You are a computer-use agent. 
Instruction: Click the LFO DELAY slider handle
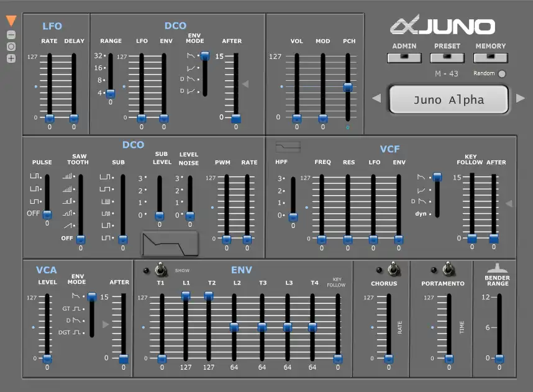coord(74,118)
